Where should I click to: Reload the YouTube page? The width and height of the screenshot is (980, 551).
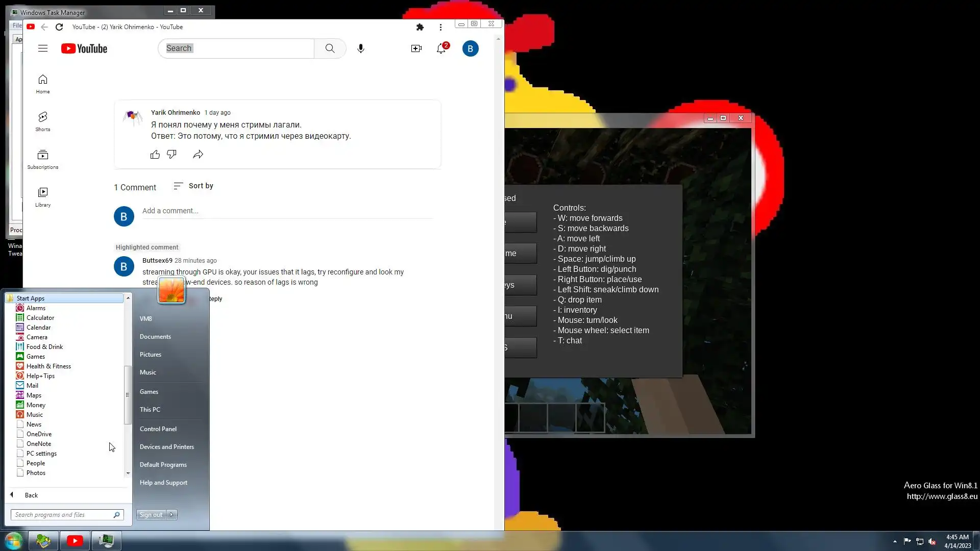click(x=59, y=27)
